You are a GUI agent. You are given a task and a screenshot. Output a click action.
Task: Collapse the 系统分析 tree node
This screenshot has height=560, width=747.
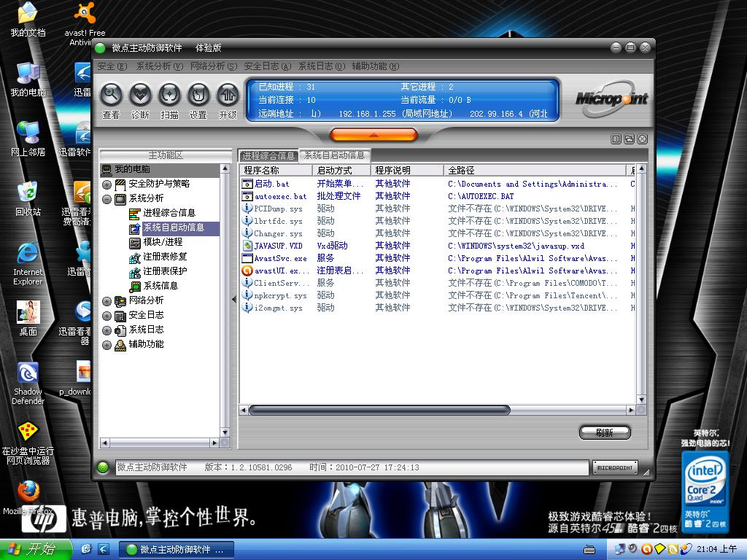click(x=107, y=199)
